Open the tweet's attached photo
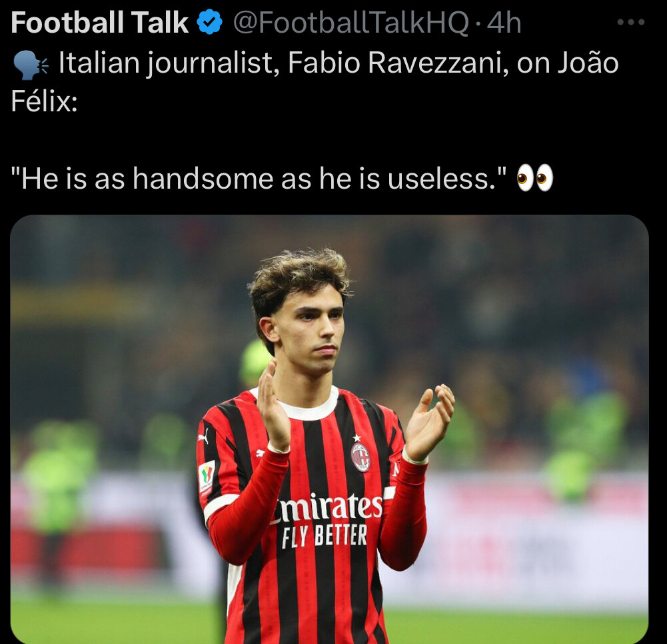667x644 pixels. pos(329,429)
